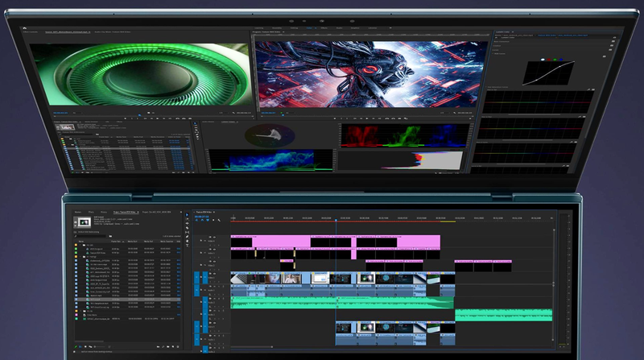Toggle visibility of the second video track
This screenshot has height=360, width=644.
(x=214, y=250)
